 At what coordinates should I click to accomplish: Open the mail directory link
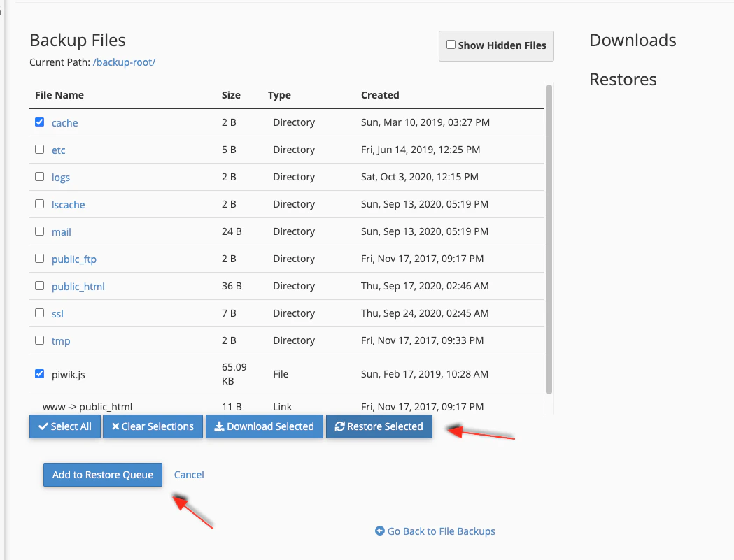click(61, 231)
